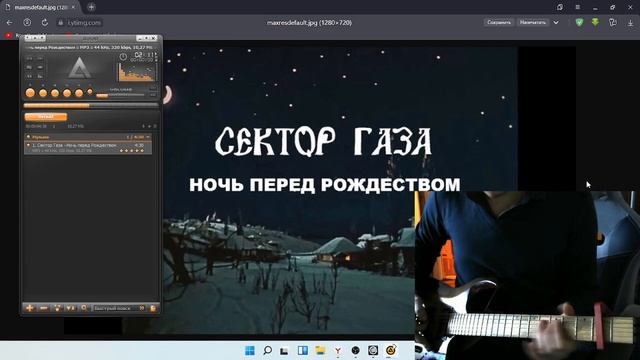Click the webcam guitar video overlay

click(527, 275)
